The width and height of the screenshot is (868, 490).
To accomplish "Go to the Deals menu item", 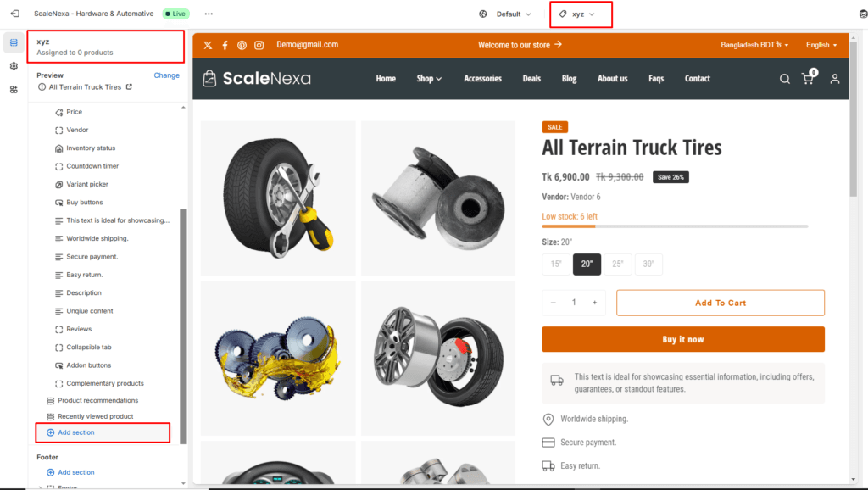I will point(531,79).
